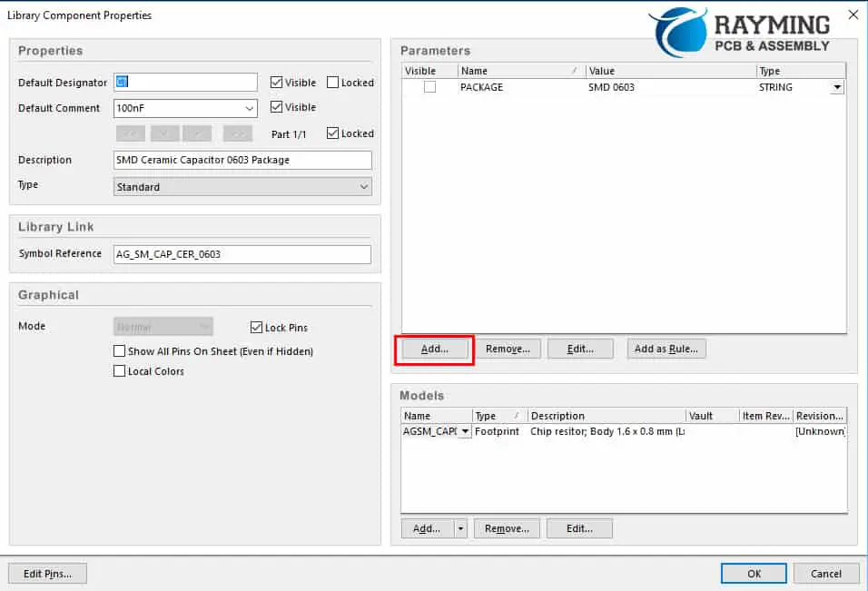Uncheck Visible for Default Comment
This screenshot has height=591, width=868.
pos(277,107)
